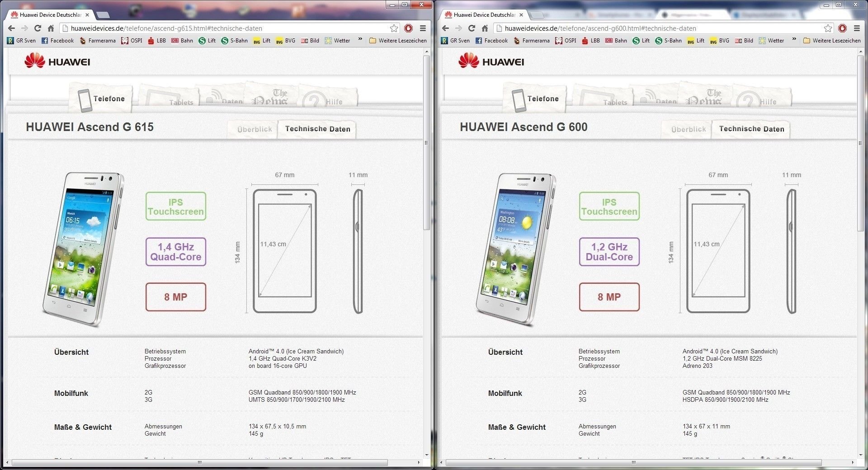Click the forward arrow in left browser window
The height and width of the screenshot is (470, 868).
coord(24,28)
